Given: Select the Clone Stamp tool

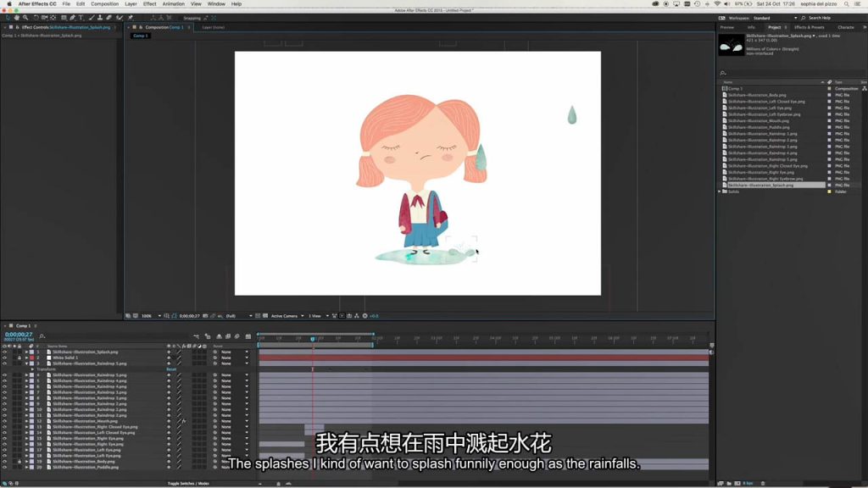Looking at the screenshot, I should (x=100, y=18).
